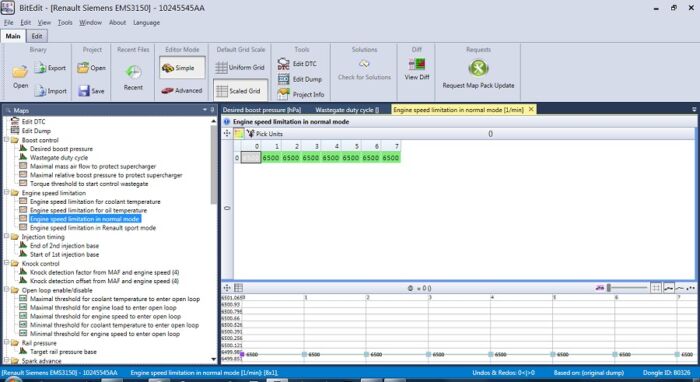The height and width of the screenshot is (382, 700).
Task: Collapse the Rail pressure folder
Action: pyautogui.click(x=7, y=343)
